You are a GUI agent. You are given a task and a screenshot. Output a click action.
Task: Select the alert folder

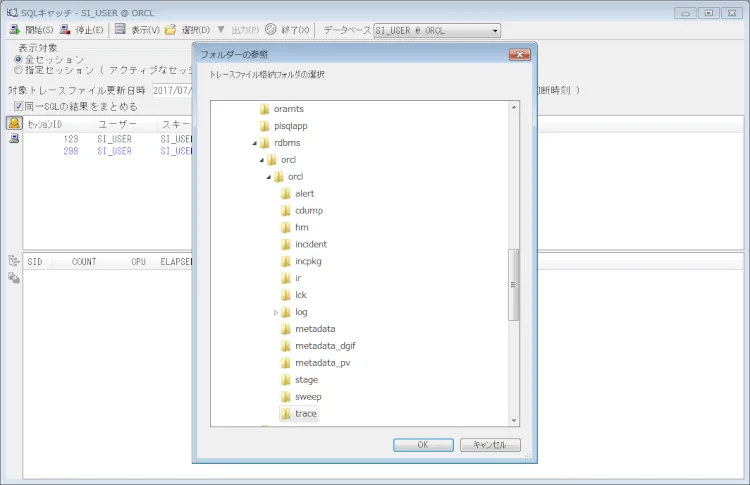click(x=304, y=194)
